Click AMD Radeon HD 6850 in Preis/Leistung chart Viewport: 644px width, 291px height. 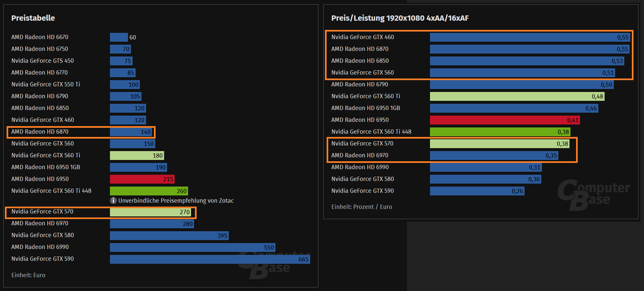point(360,61)
